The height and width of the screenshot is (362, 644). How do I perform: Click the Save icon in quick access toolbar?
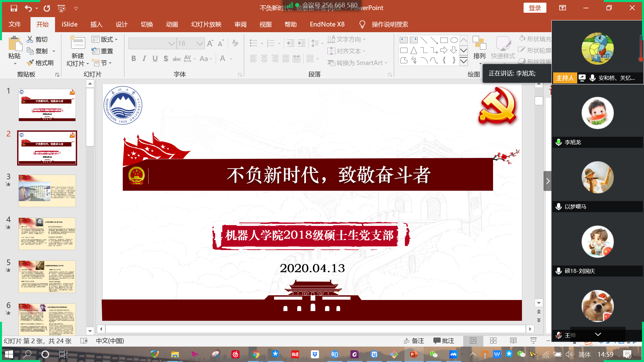pos(14,8)
